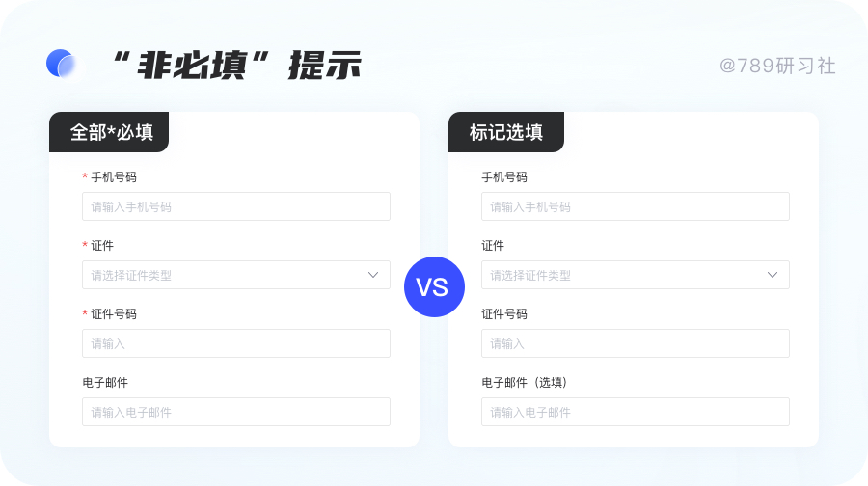The image size is (868, 486).
Task: Click the blue VS circle badge
Action: pos(433,286)
